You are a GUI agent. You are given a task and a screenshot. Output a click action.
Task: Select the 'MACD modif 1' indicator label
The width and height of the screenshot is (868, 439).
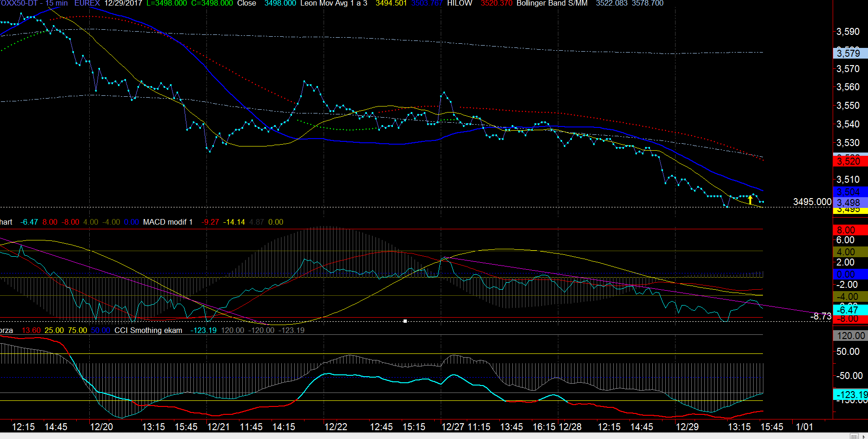pos(168,222)
